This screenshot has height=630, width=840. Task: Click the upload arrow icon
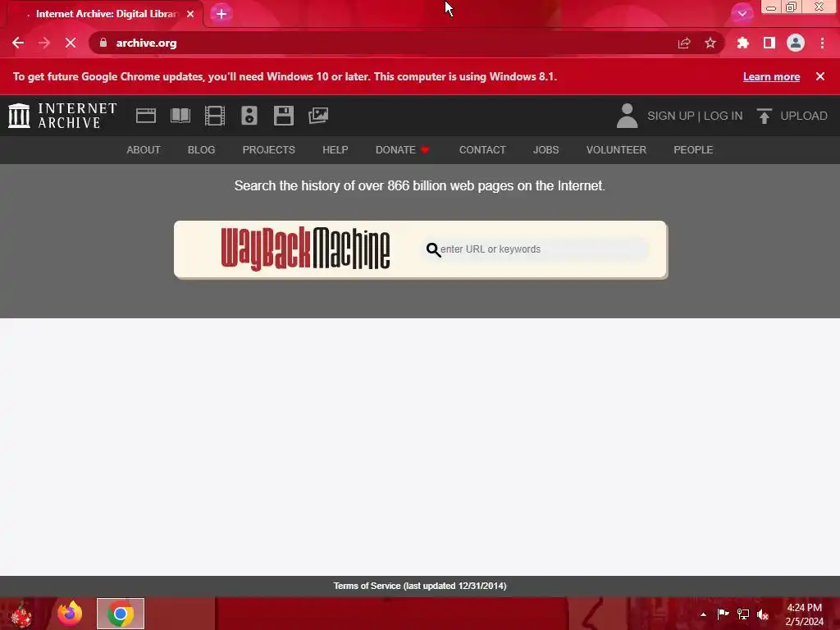(x=765, y=116)
